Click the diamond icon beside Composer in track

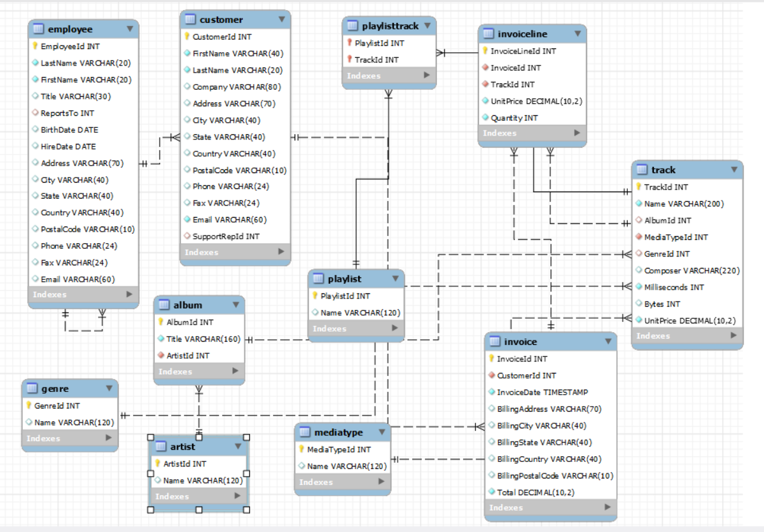[640, 270]
